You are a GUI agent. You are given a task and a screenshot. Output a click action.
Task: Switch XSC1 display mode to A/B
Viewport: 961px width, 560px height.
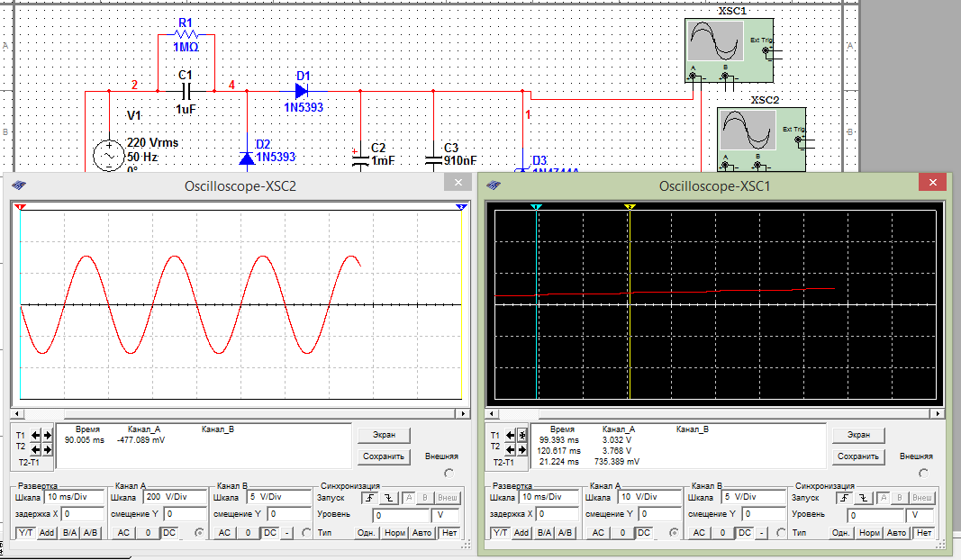565,532
